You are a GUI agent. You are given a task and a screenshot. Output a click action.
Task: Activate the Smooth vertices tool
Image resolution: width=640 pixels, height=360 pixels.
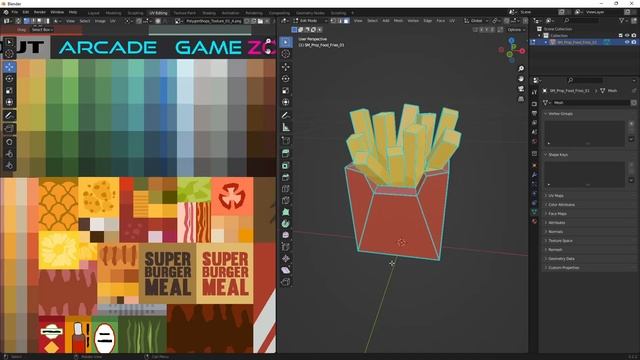pos(286,235)
